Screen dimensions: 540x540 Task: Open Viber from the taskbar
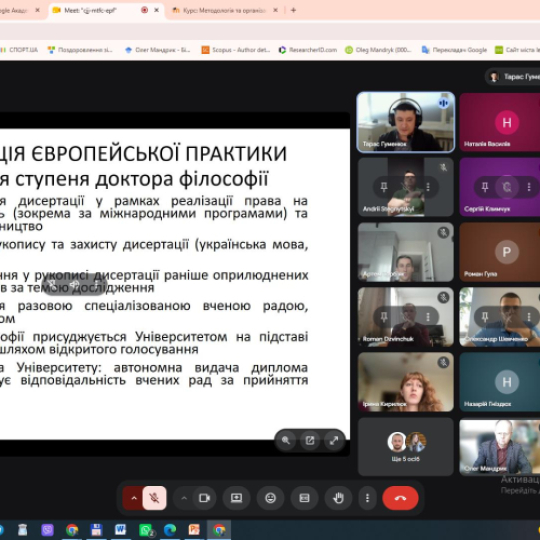point(47,530)
